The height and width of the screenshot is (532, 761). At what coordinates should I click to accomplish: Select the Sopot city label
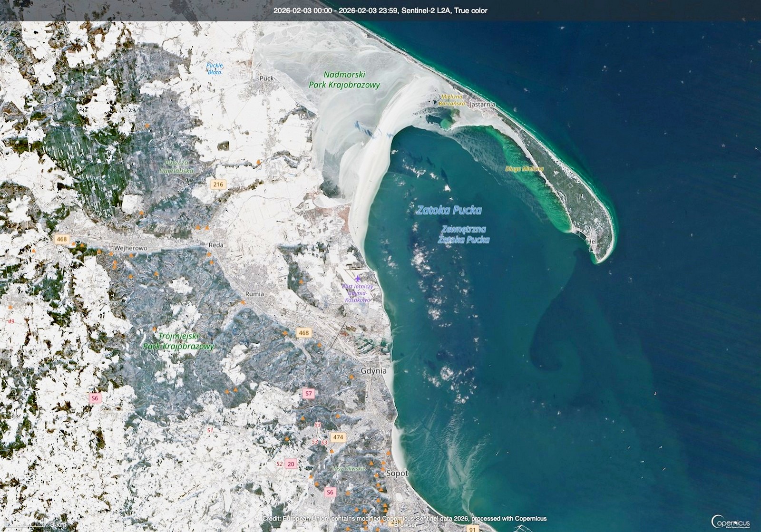pyautogui.click(x=397, y=473)
